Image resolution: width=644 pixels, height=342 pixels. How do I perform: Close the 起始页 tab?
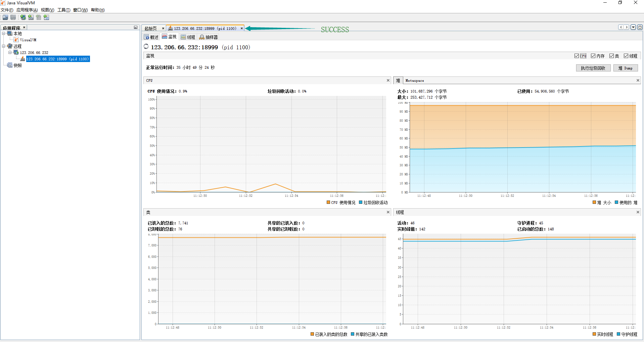(163, 28)
